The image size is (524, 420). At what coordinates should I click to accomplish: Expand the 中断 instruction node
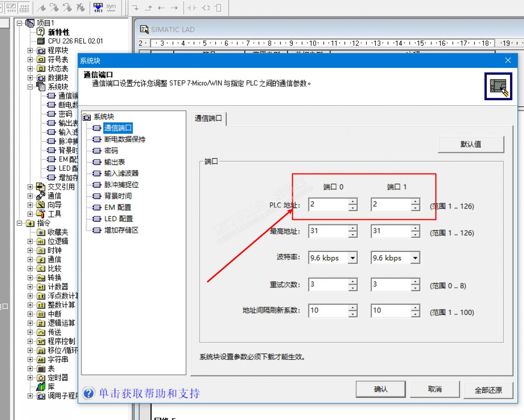[x=30, y=314]
